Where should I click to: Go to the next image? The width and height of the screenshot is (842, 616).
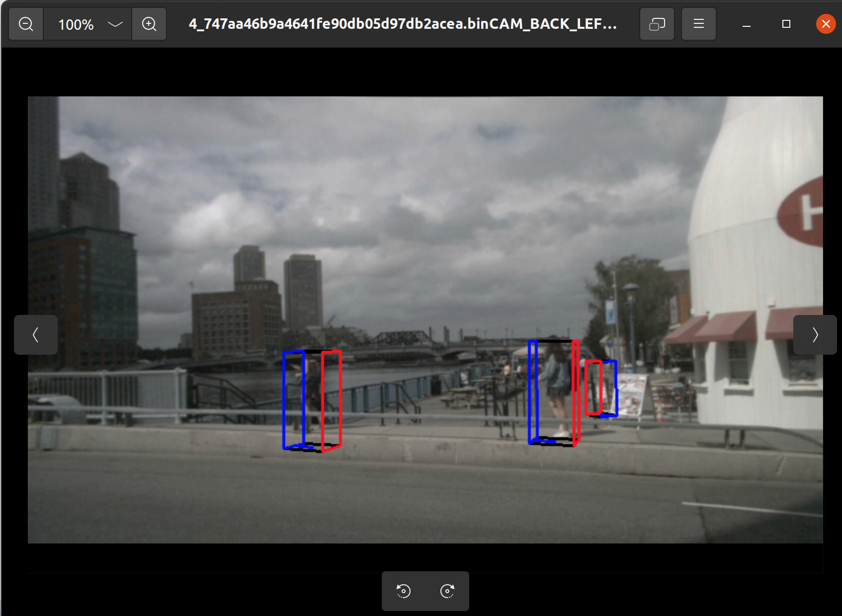815,335
